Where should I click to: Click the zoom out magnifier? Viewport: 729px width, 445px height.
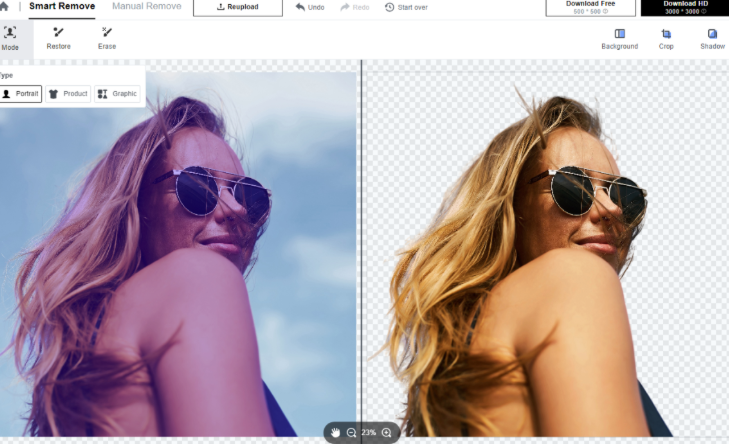click(x=351, y=432)
